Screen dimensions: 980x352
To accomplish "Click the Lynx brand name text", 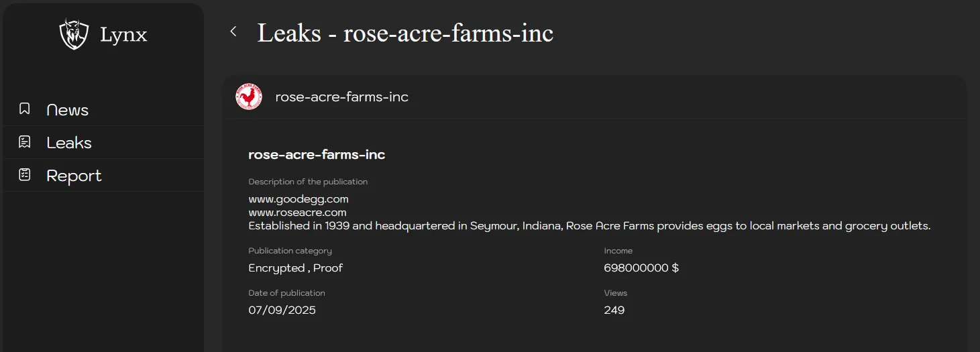I will 123,35.
